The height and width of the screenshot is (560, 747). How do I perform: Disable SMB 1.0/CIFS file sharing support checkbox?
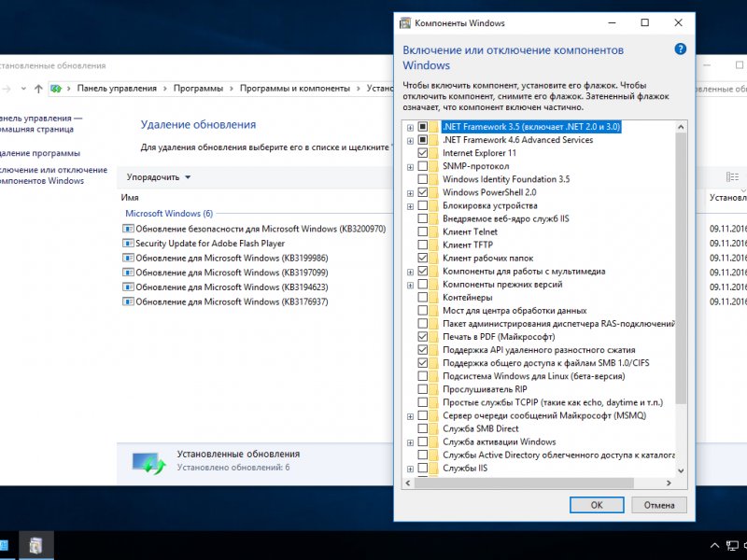423,363
